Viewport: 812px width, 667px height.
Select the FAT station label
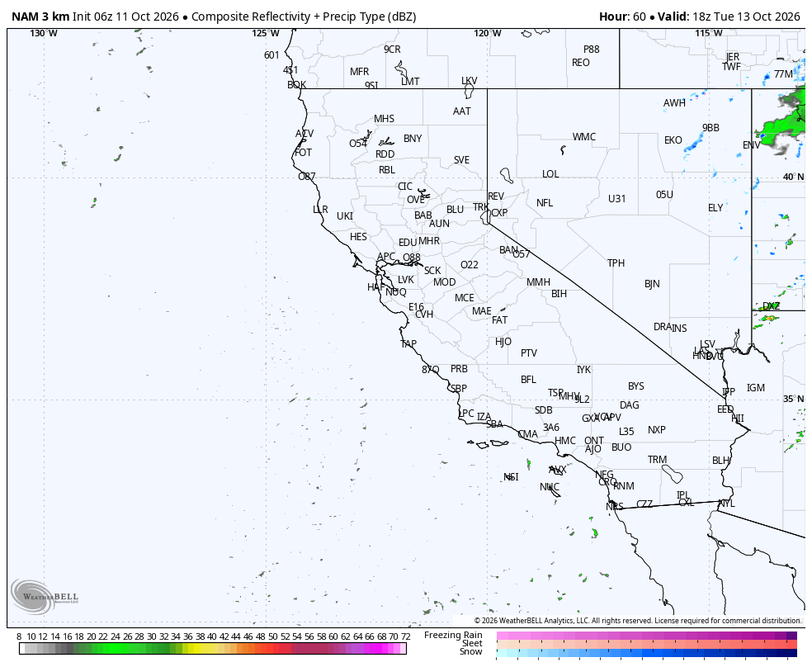500,320
